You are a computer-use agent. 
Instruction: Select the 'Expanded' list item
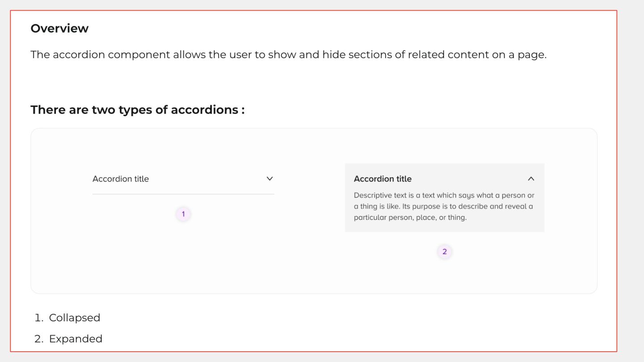(x=76, y=339)
